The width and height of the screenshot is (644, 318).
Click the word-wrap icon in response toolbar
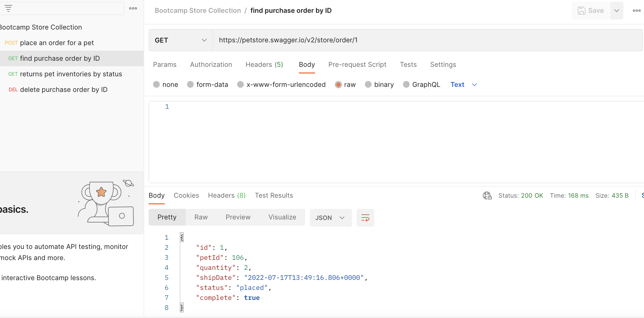point(365,218)
